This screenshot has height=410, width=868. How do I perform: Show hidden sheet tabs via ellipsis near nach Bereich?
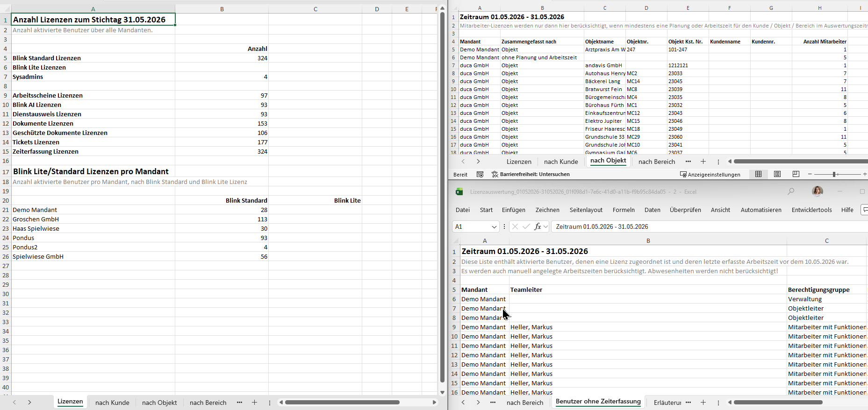[x=239, y=402]
